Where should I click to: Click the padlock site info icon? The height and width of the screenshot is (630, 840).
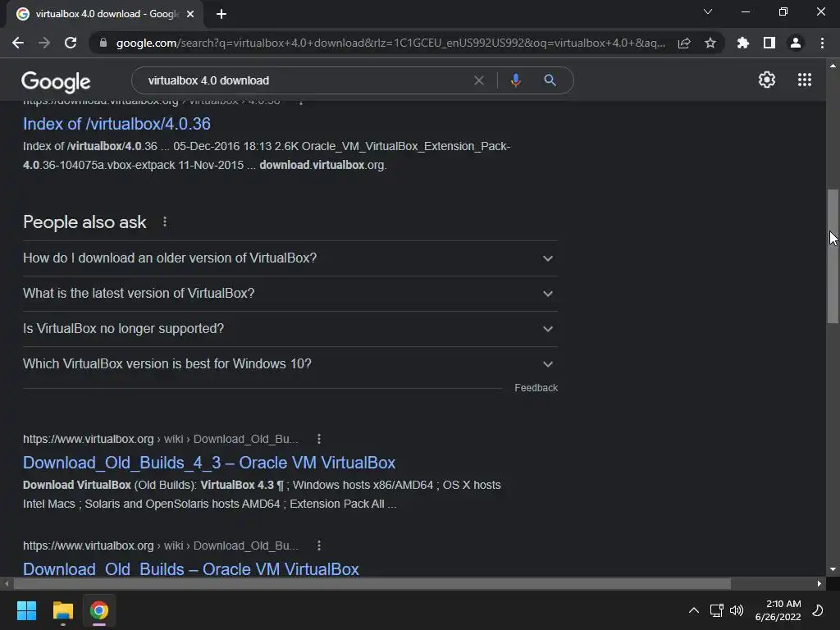coord(103,43)
